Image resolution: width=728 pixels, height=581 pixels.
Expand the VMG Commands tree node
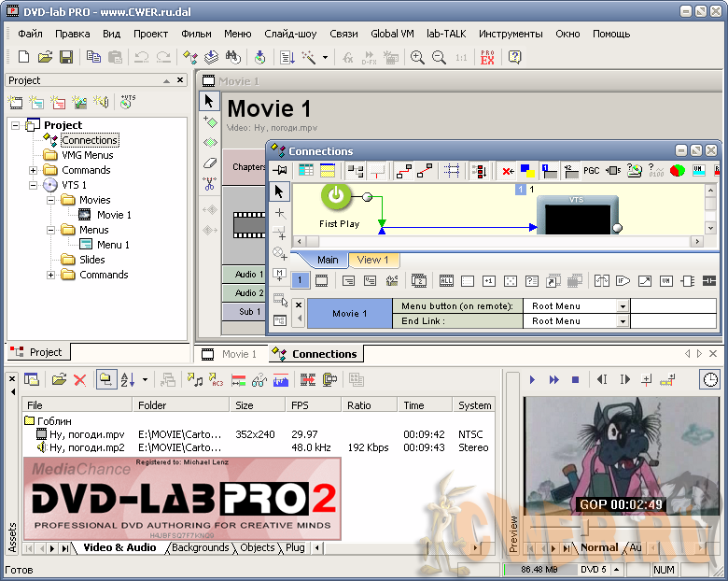pyautogui.click(x=34, y=170)
